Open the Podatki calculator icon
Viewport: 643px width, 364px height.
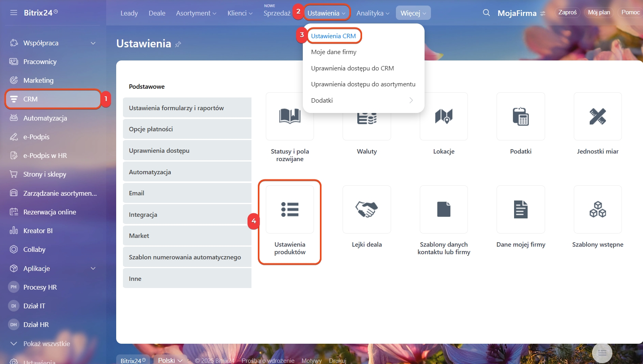coord(520,117)
